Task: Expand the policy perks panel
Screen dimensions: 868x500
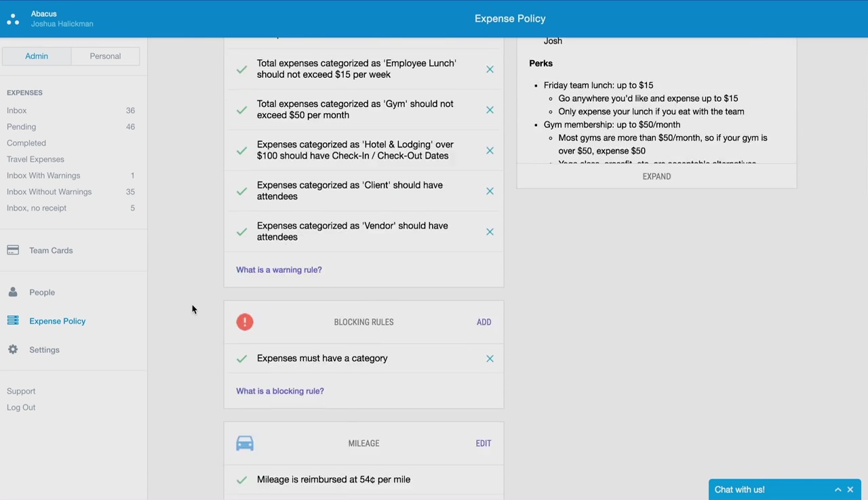Action: [x=656, y=176]
